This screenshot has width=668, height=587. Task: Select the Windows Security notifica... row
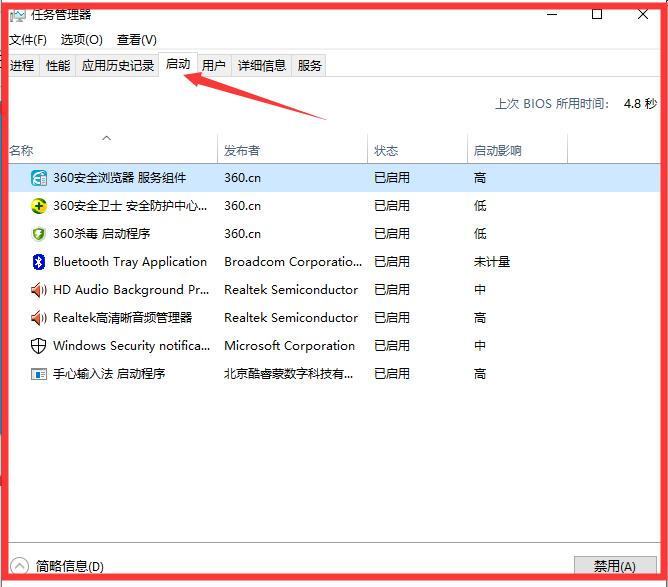coord(334,346)
